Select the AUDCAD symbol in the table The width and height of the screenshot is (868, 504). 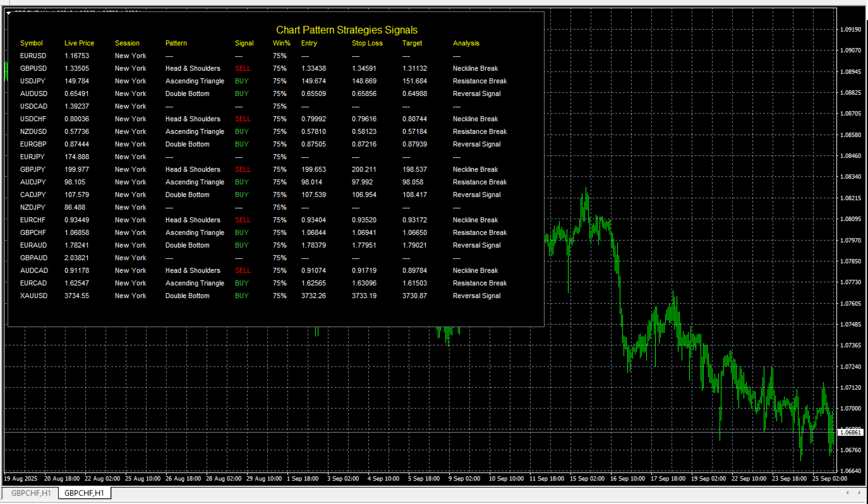coord(34,270)
